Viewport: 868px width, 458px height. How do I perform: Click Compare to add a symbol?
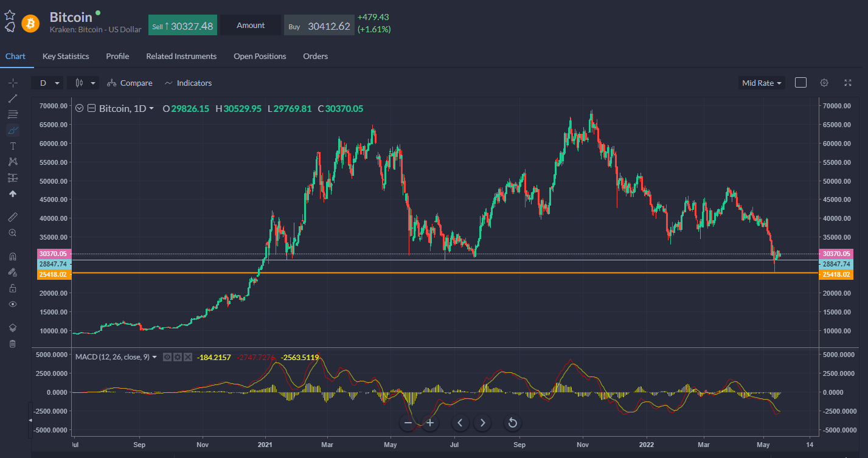pos(130,83)
